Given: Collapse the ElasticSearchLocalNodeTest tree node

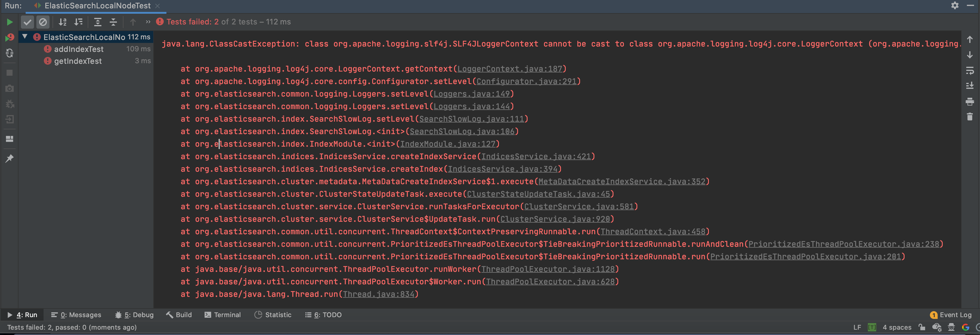Looking at the screenshot, I should tap(25, 37).
